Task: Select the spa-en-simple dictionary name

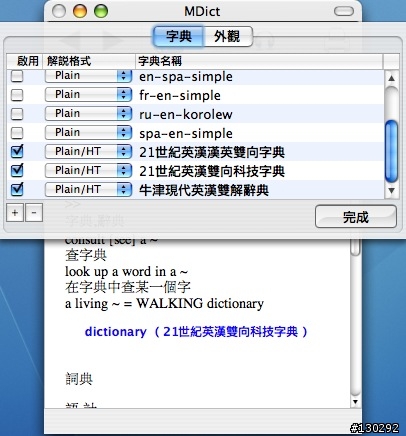Action: pyautogui.click(x=186, y=134)
